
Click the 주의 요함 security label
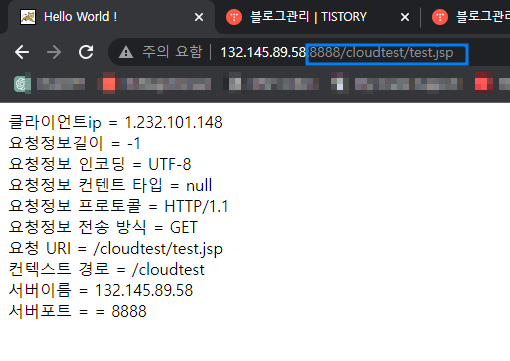[172, 52]
